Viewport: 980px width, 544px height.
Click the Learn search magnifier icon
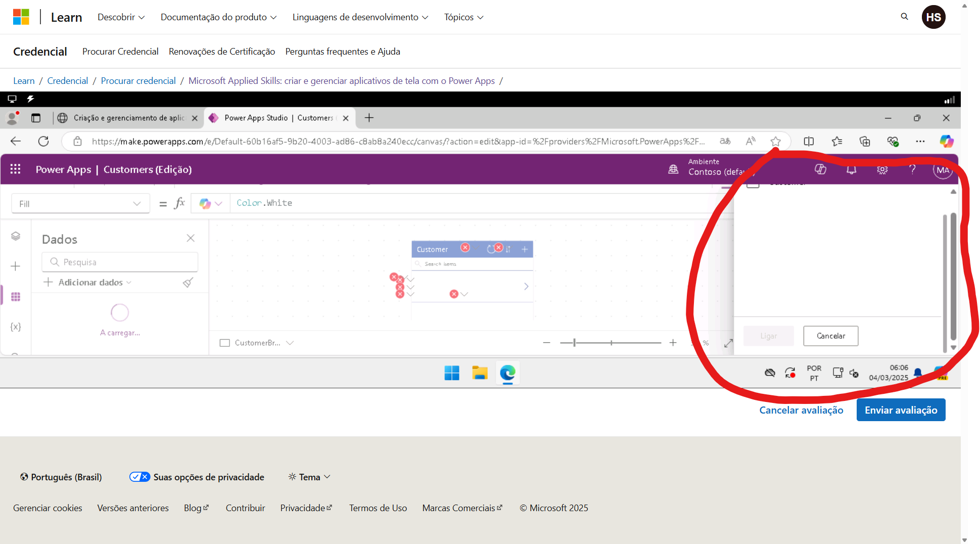coord(905,17)
